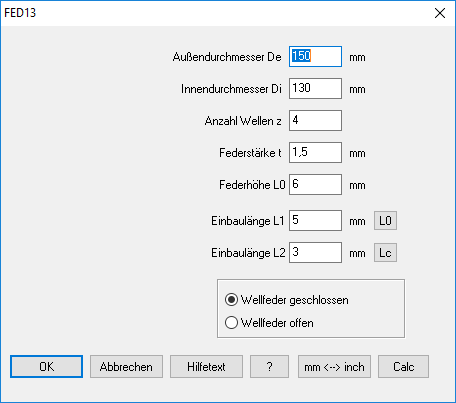Click the Einbaulänge L2 input field
The width and height of the screenshot is (456, 403).
(x=315, y=253)
